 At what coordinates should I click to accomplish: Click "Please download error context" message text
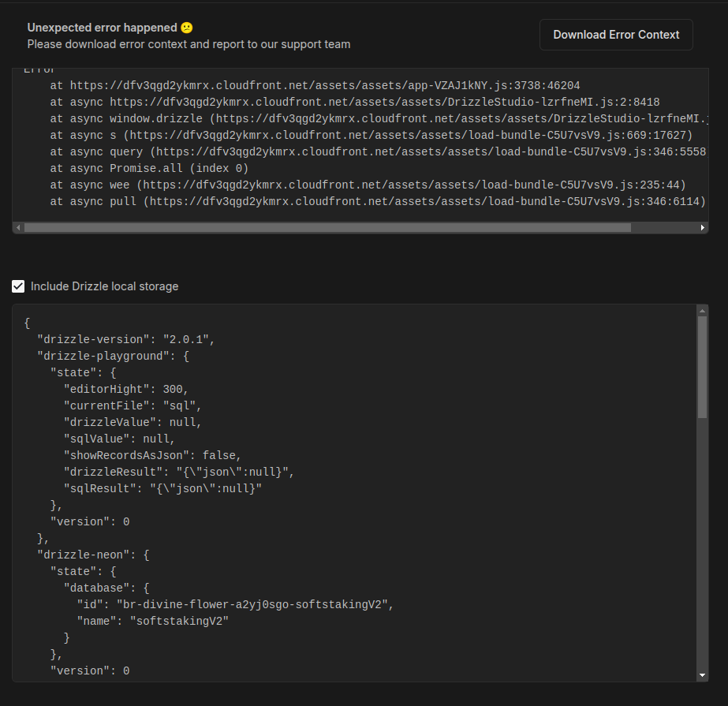[x=189, y=44]
